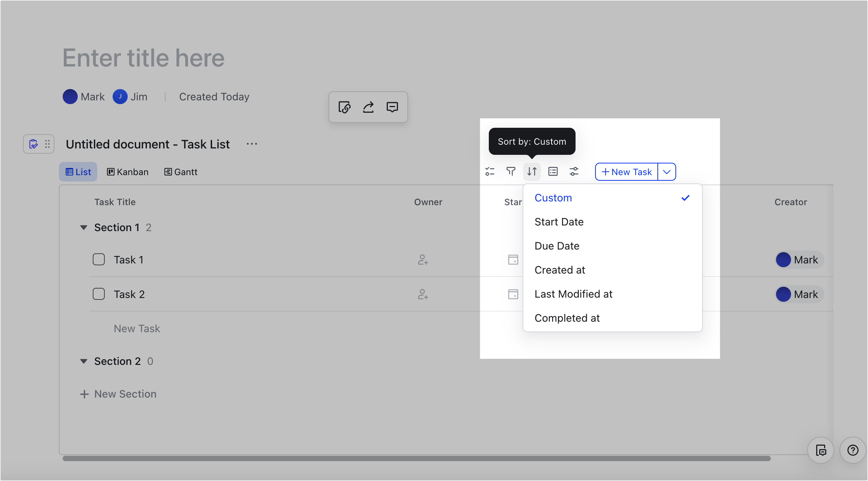Switch to the Gantt view tab

[181, 172]
